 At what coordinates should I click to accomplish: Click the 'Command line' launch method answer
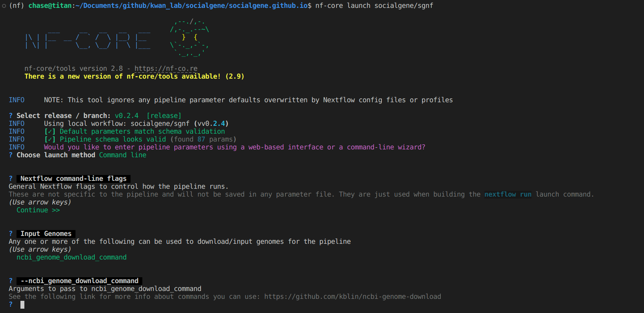[123, 155]
